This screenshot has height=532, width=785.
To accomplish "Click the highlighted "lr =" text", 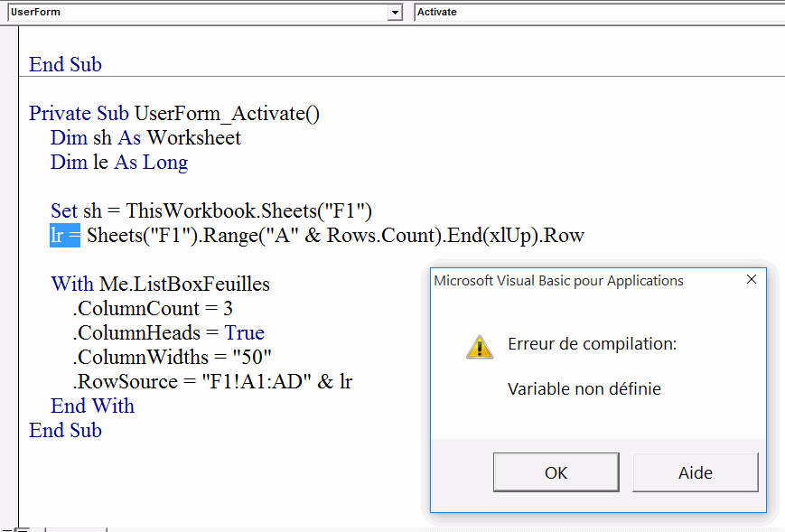I will pos(66,236).
